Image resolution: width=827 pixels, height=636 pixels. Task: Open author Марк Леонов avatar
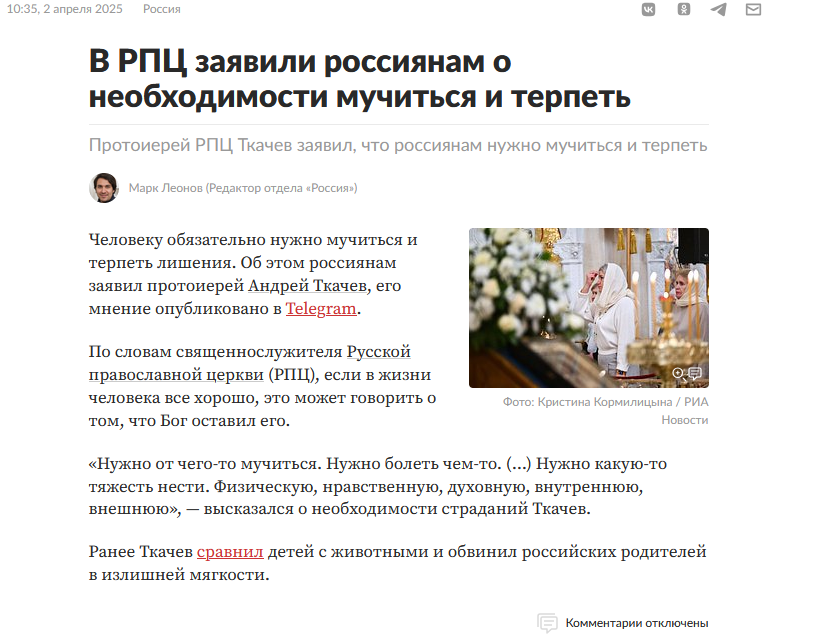[104, 188]
